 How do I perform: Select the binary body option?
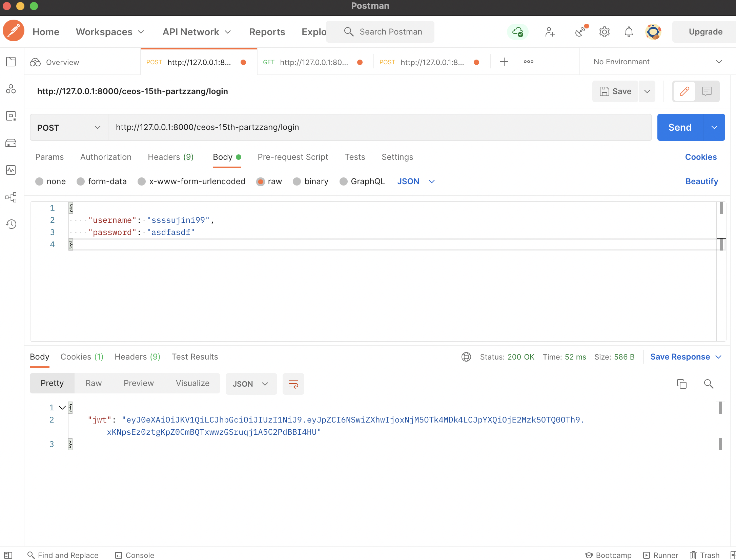297,181
